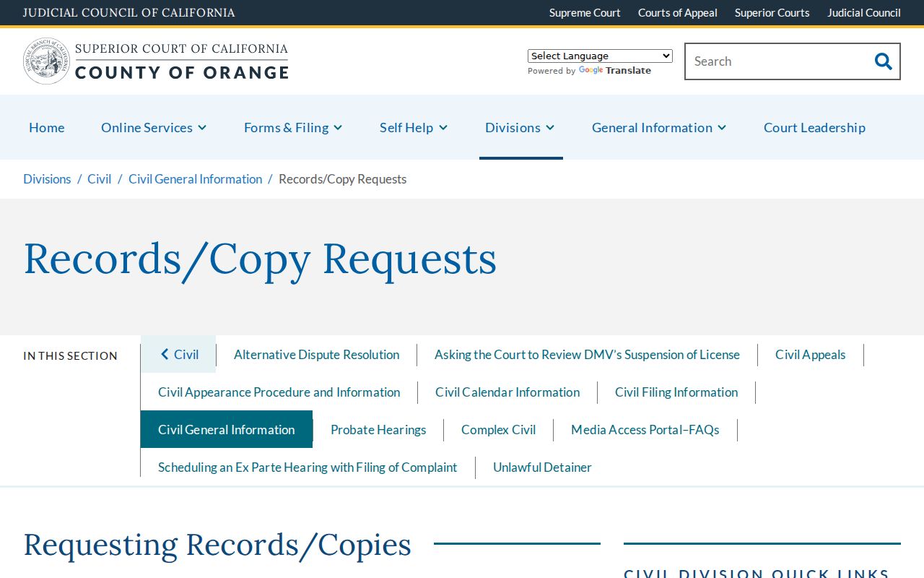Click the Google Translate branding link
Viewport: 924px width, 578px height.
[x=615, y=71]
